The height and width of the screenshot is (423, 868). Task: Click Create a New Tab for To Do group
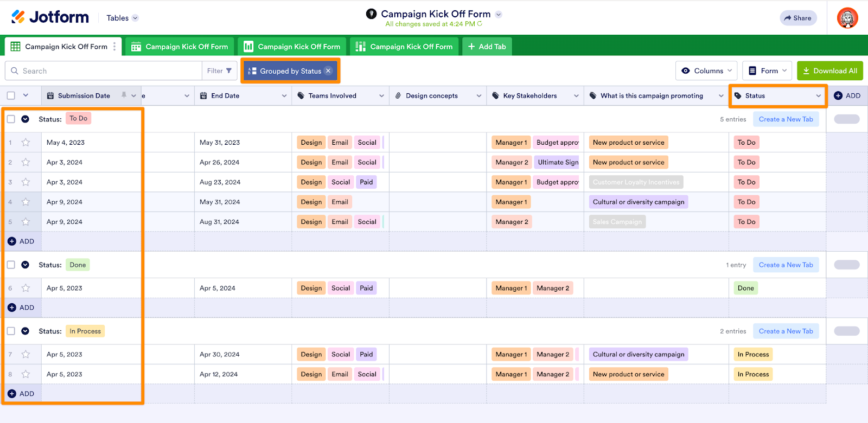(x=786, y=119)
